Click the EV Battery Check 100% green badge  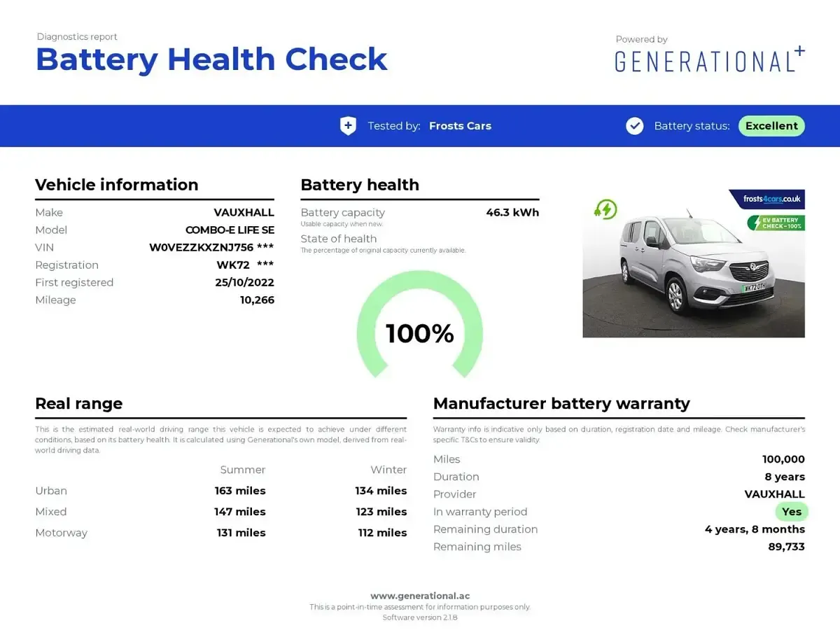776,223
